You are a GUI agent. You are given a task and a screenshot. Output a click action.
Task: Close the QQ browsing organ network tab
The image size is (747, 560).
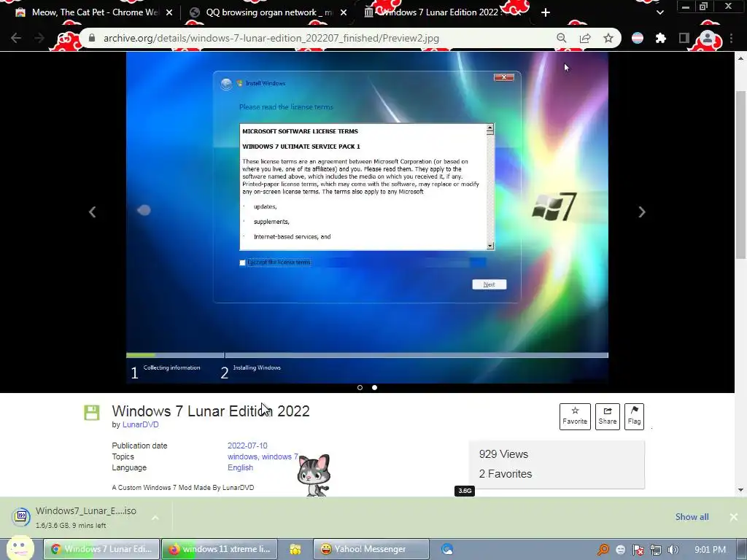coord(344,12)
